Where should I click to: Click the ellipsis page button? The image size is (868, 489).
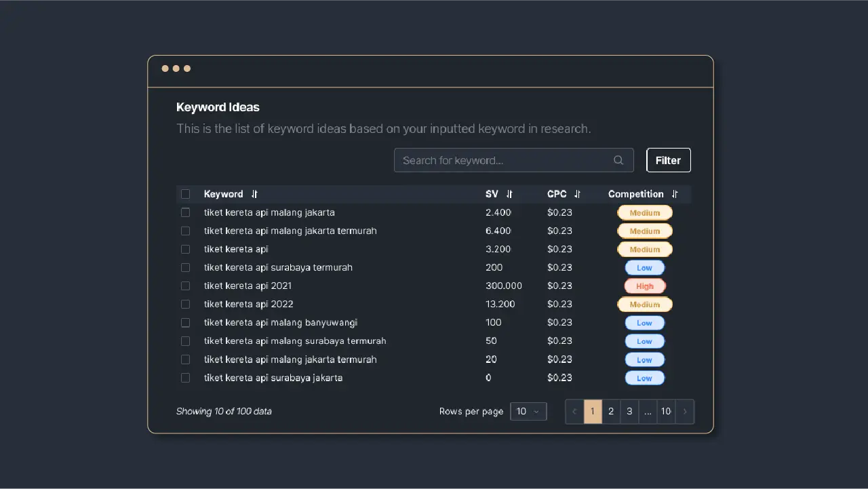(x=648, y=411)
